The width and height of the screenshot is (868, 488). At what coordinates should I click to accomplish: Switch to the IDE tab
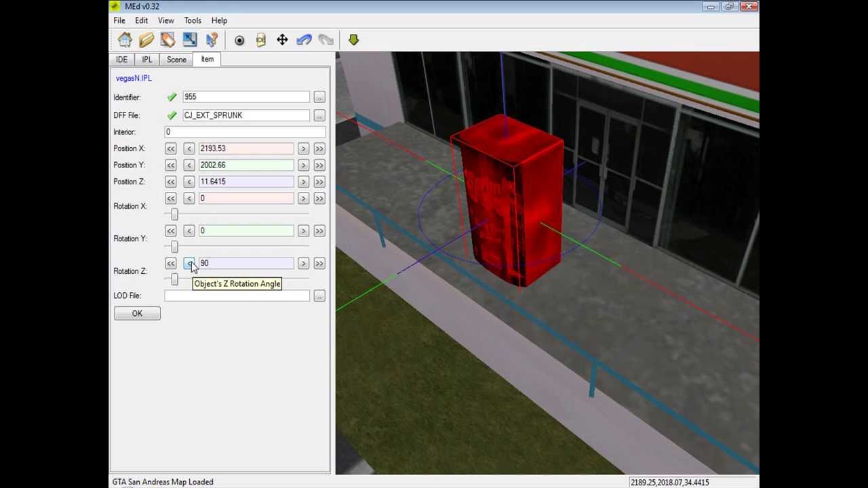(121, 60)
